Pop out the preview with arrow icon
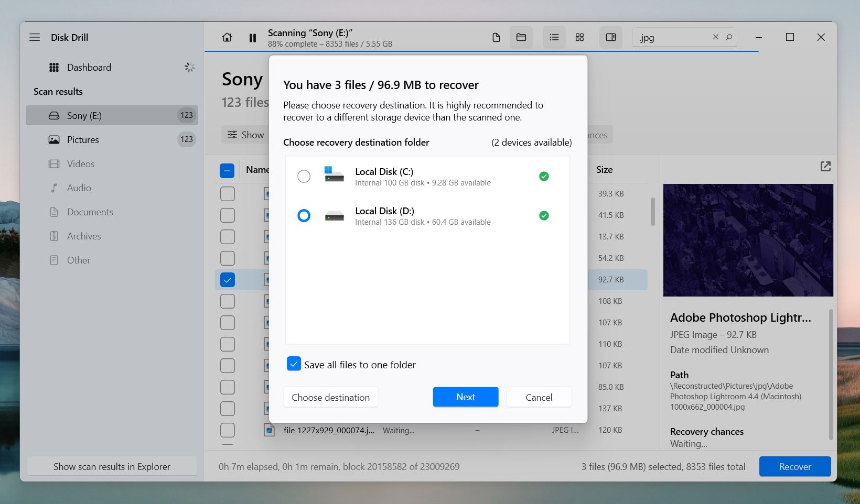The width and height of the screenshot is (860, 504). coord(825,166)
